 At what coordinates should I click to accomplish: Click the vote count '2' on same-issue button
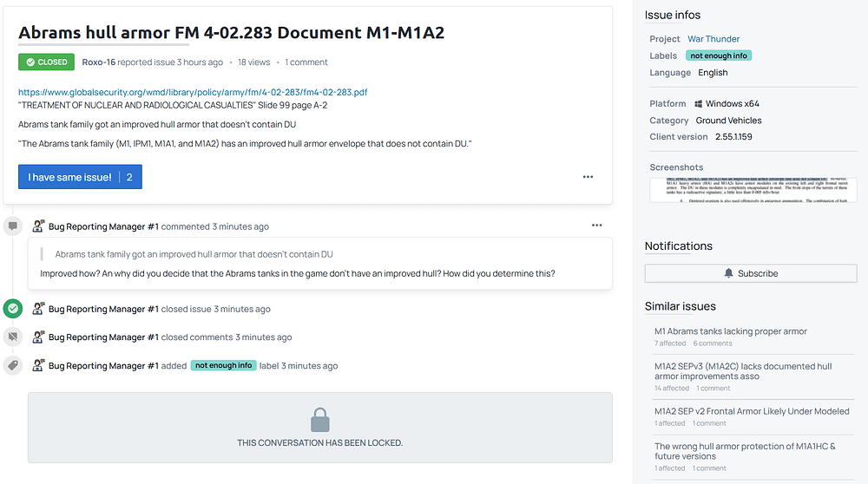129,177
